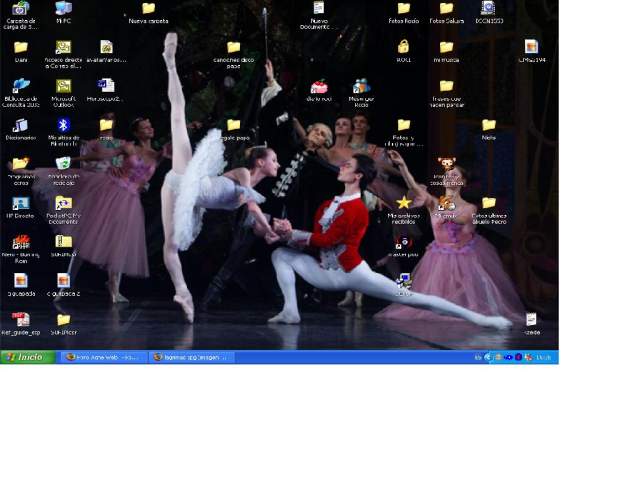Open the Fotos Rocío folder

pos(404,8)
